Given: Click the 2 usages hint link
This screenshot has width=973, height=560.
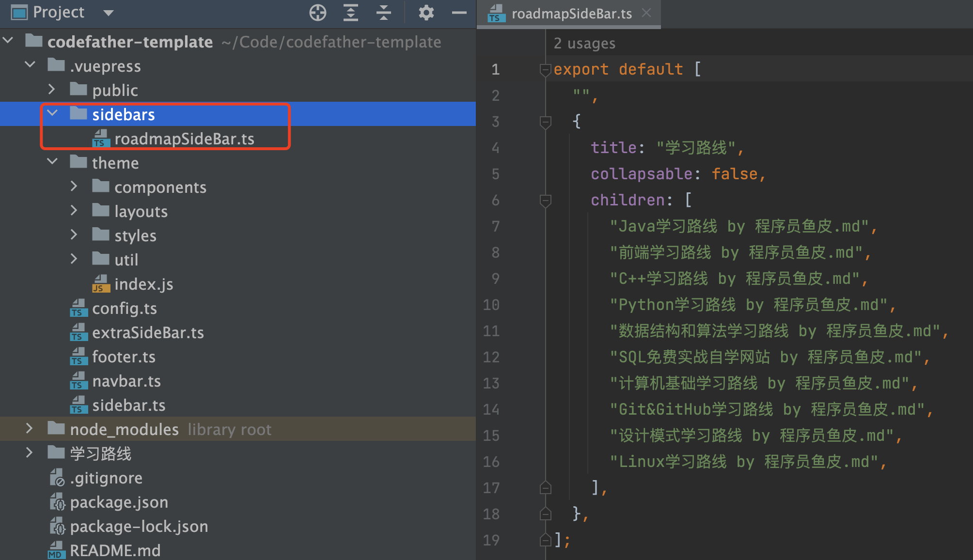Looking at the screenshot, I should [584, 44].
